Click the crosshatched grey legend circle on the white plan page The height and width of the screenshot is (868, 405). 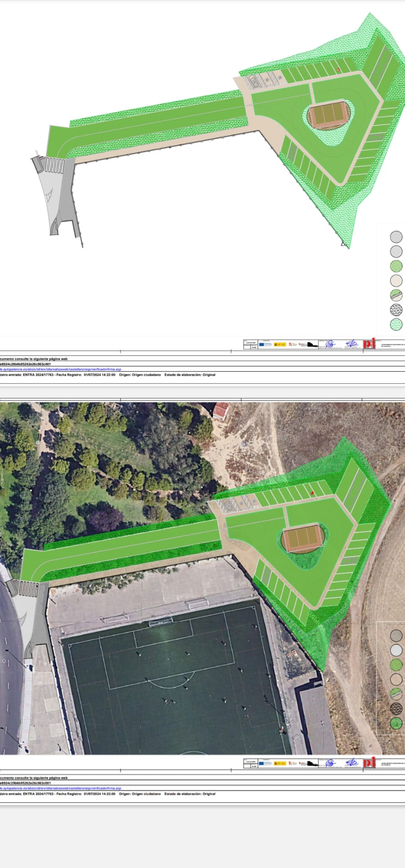[x=396, y=237]
